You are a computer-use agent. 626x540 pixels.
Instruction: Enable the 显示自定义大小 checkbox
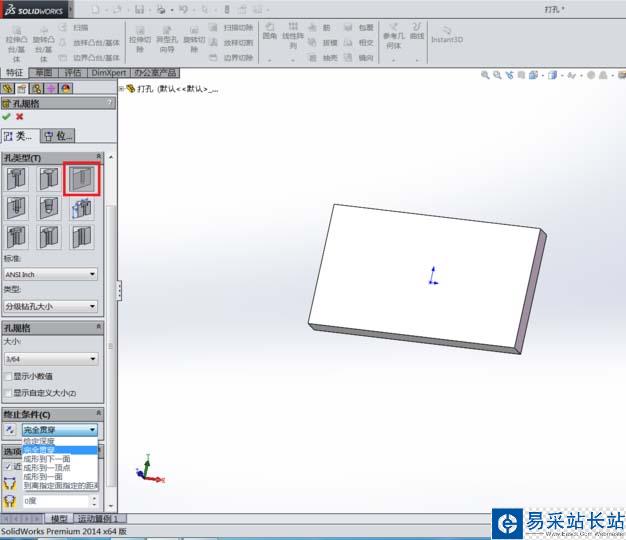click(x=8, y=393)
